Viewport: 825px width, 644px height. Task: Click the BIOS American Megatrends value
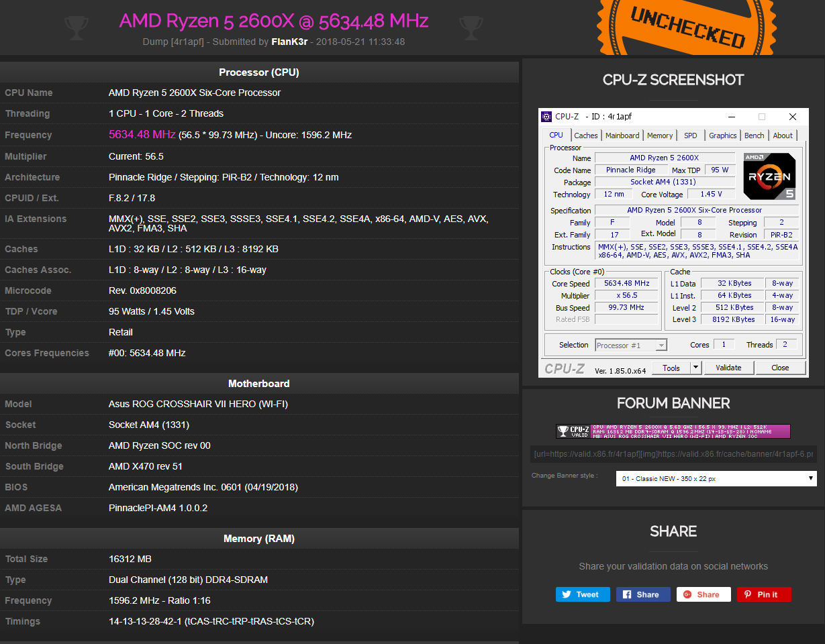[x=203, y=487]
